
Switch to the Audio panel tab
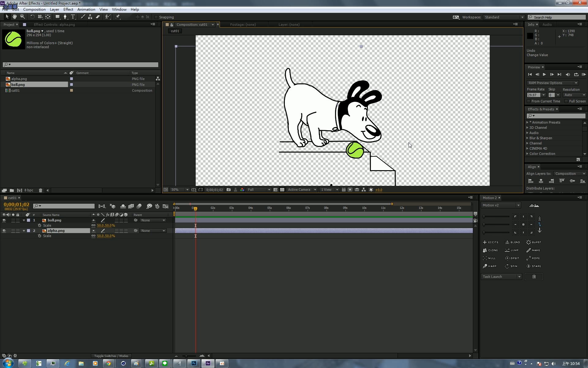tap(547, 25)
